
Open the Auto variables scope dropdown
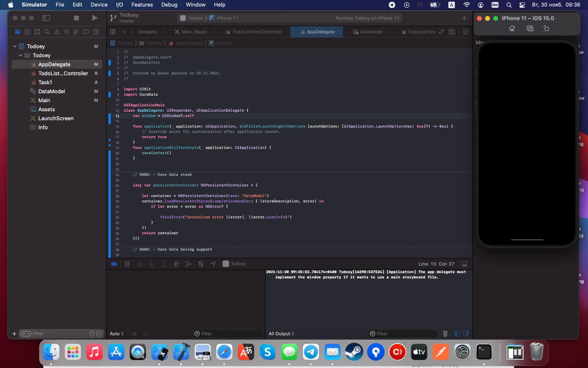pos(116,333)
